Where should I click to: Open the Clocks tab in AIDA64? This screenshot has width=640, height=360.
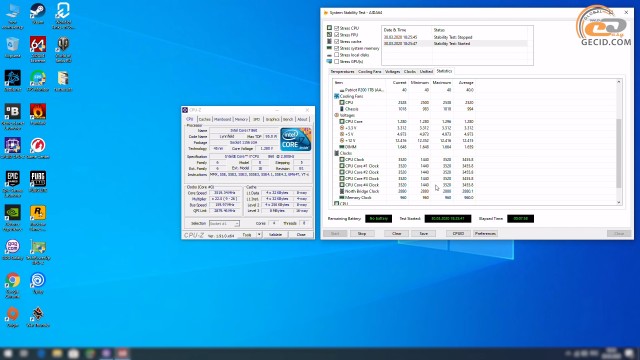[x=410, y=71]
